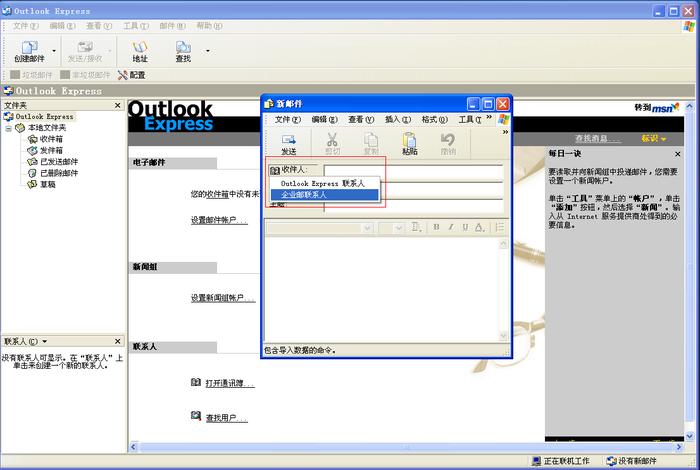700x470 pixels.
Task: Click Cut (剪切) icon in new mail window
Action: pyautogui.click(x=332, y=144)
